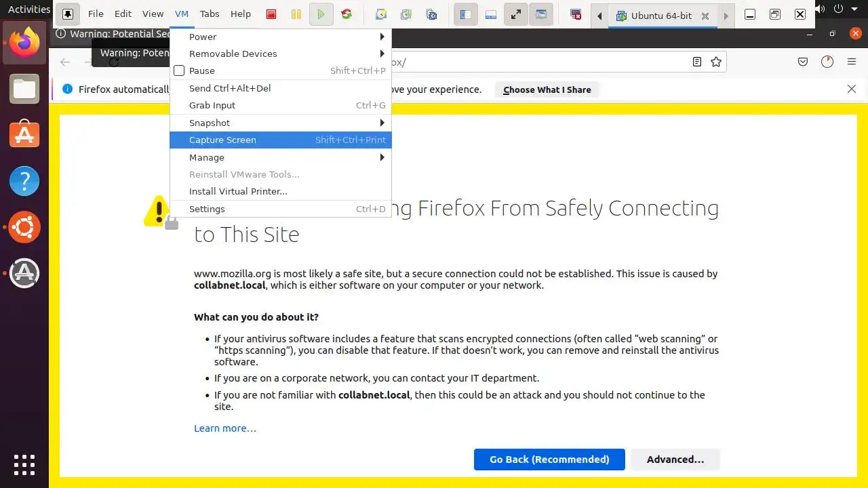Open the View menu

coord(153,14)
